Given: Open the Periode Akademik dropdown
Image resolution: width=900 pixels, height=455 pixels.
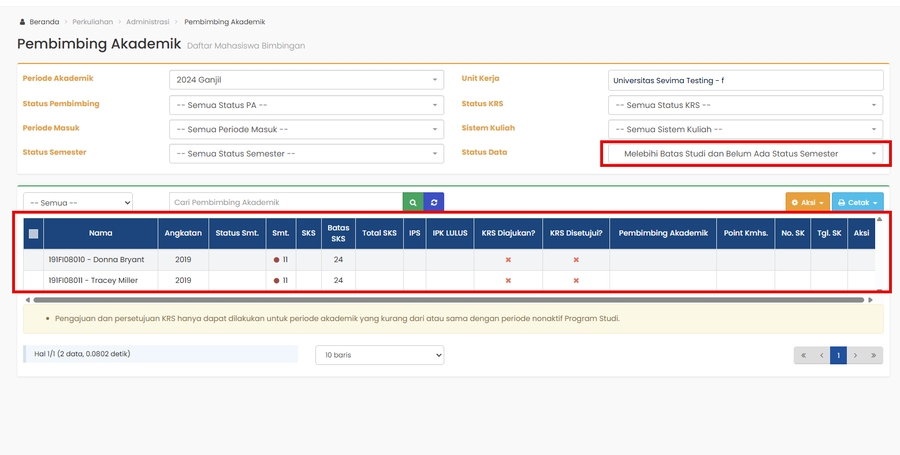Looking at the screenshot, I should (x=305, y=80).
